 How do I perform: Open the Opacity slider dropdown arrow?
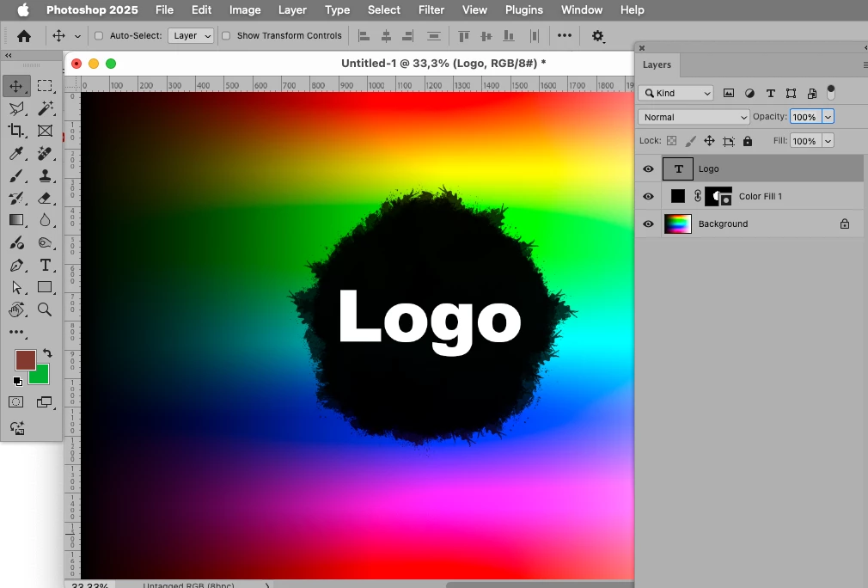[x=828, y=117]
